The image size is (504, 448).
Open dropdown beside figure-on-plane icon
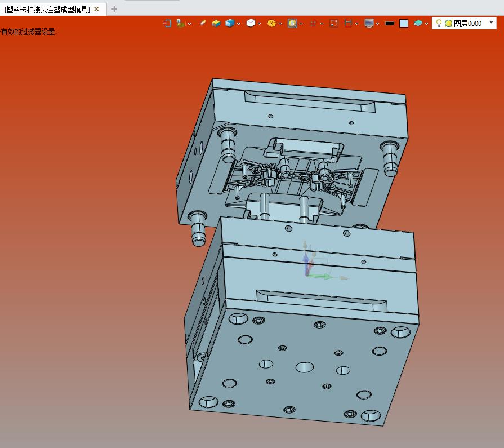(x=190, y=24)
